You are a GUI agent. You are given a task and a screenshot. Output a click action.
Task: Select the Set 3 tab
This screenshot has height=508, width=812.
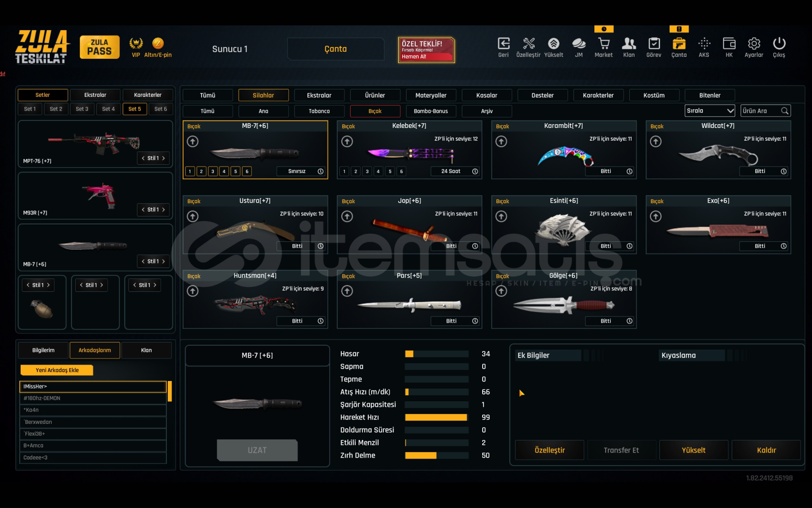click(82, 109)
